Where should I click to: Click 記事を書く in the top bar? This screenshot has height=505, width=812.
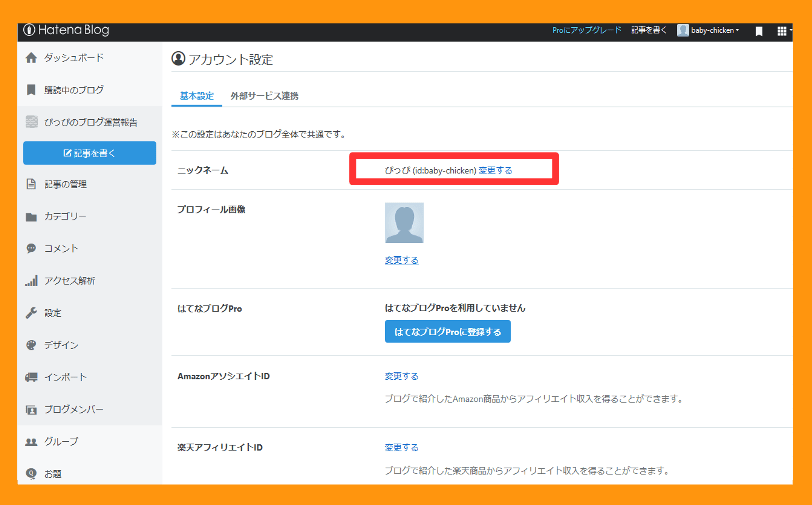click(x=649, y=31)
